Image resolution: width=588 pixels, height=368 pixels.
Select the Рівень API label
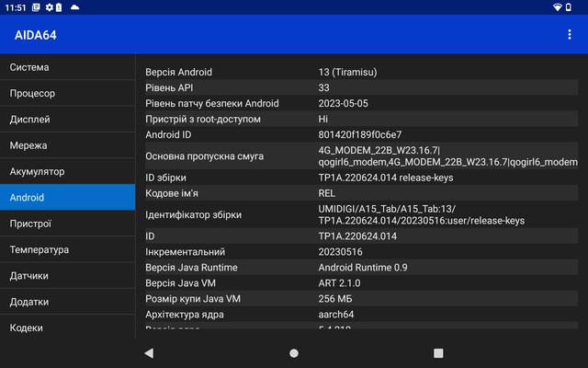pos(169,87)
